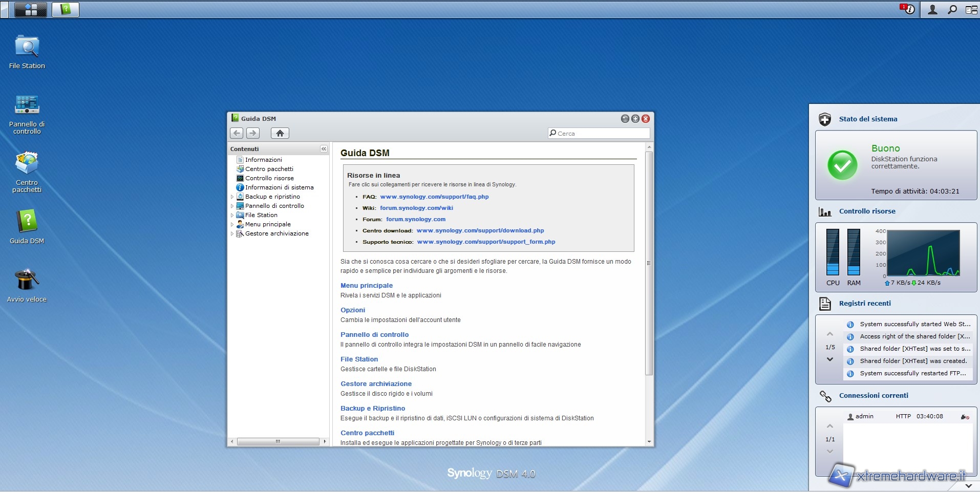Open File Station desktop icon
The image size is (980, 492).
(27, 47)
